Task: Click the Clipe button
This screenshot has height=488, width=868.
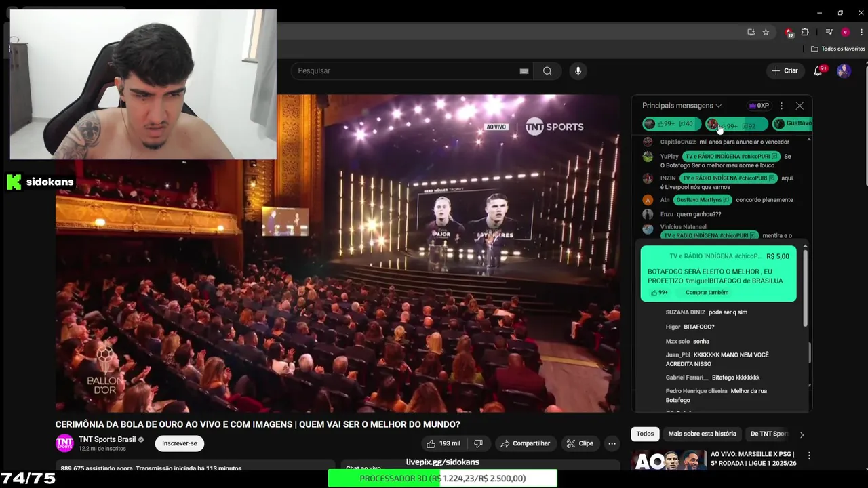Action: [x=580, y=443]
